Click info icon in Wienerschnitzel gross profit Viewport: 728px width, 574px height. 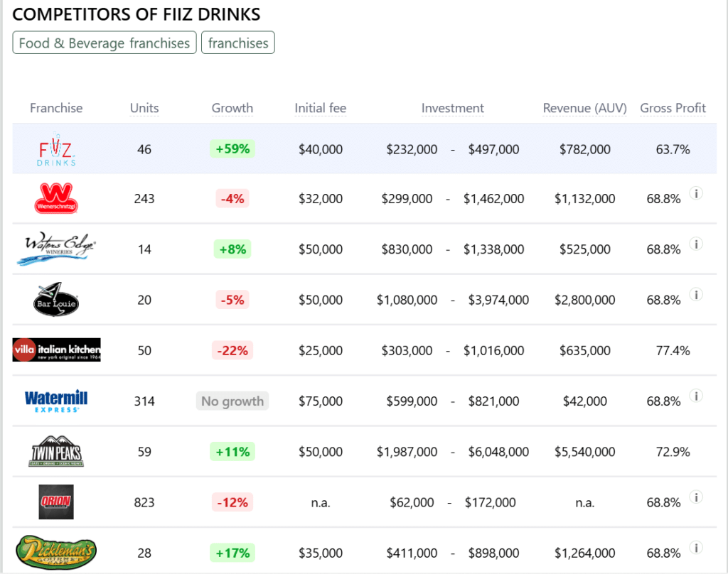coord(696,193)
